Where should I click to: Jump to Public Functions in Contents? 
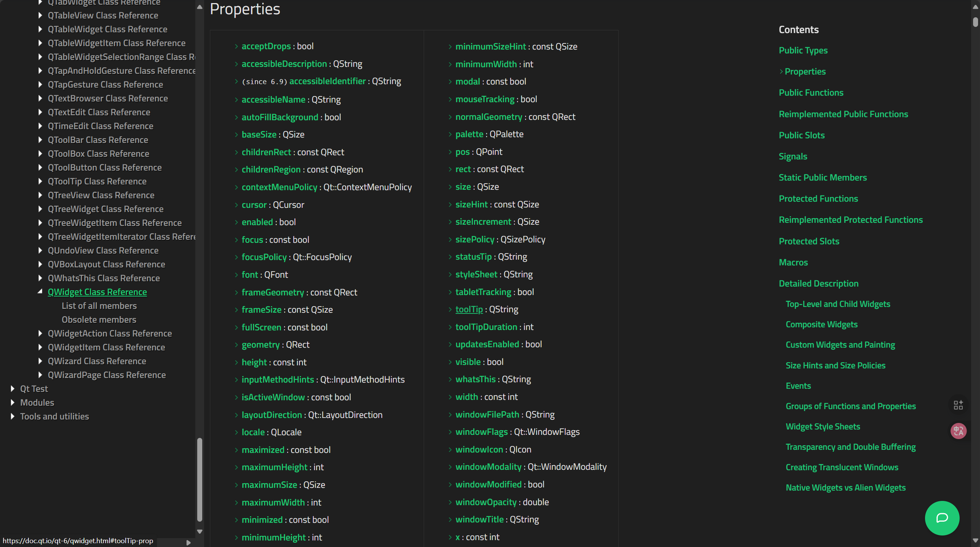[811, 93]
